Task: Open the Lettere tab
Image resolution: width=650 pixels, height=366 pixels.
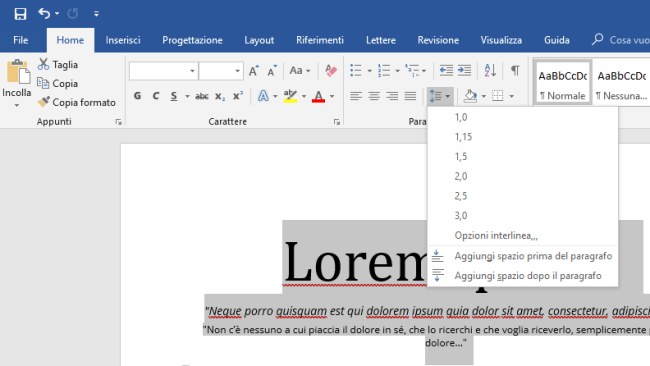Action: [x=381, y=40]
